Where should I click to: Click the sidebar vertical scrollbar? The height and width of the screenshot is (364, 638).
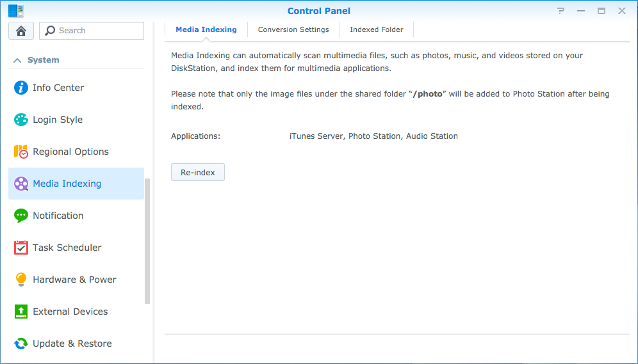coord(148,241)
